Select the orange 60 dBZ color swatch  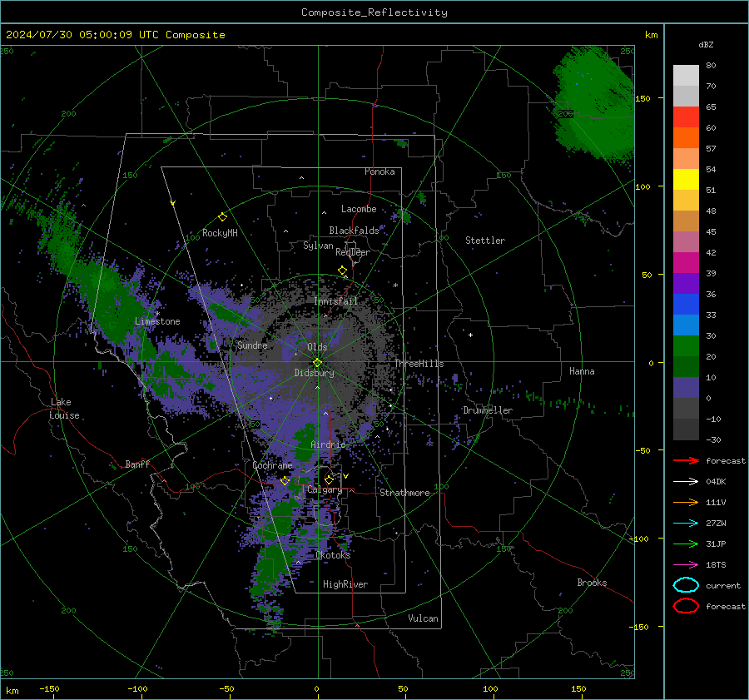[686, 137]
